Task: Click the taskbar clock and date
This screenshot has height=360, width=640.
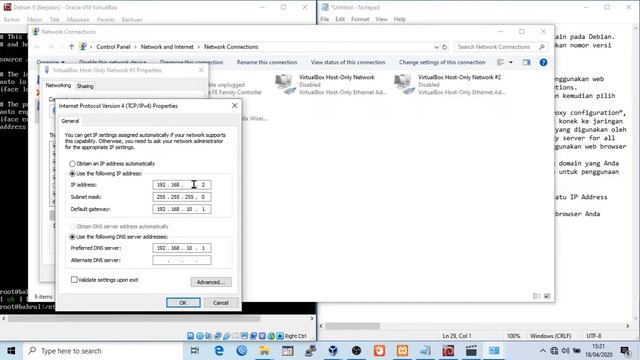Action: (599, 351)
